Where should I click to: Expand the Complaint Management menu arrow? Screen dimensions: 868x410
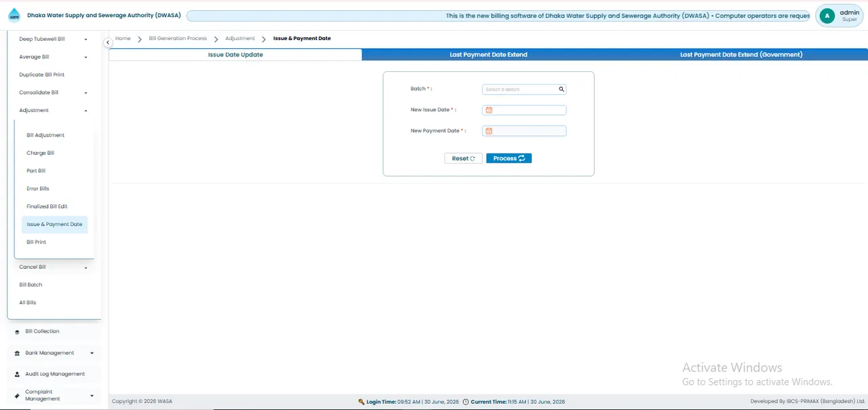pos(92,396)
